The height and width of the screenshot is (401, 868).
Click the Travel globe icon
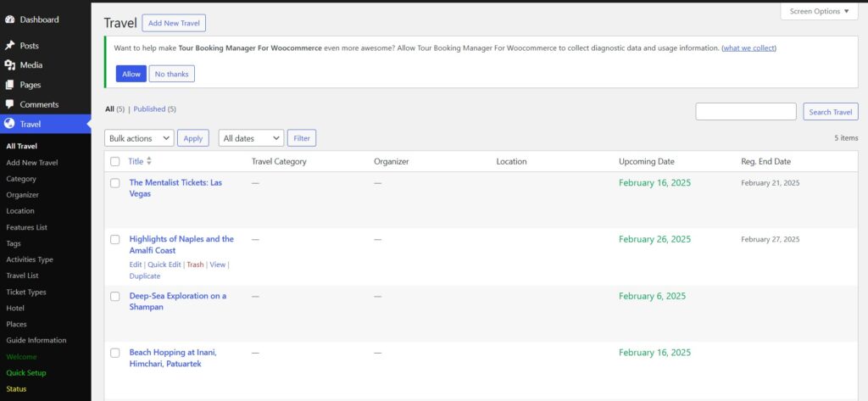[x=9, y=124]
